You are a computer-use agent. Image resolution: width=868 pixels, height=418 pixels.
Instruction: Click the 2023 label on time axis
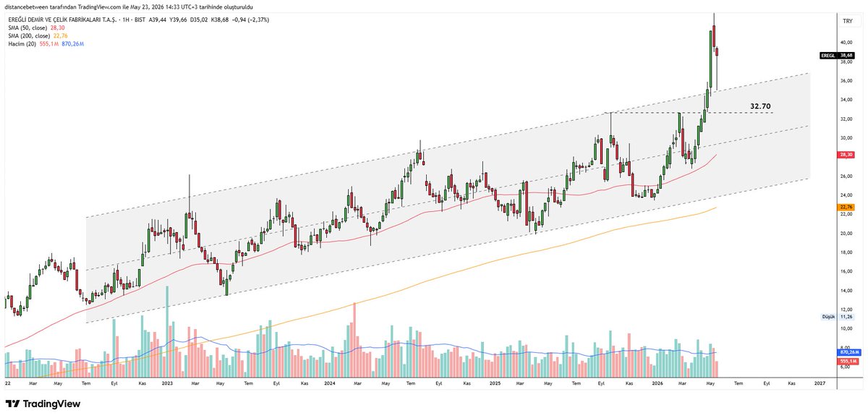(x=167, y=383)
